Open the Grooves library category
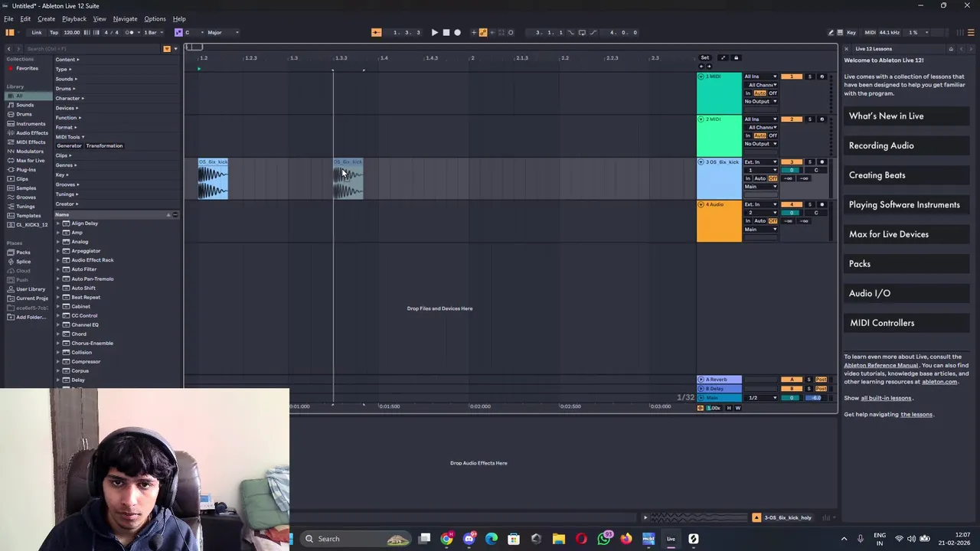 (25, 197)
